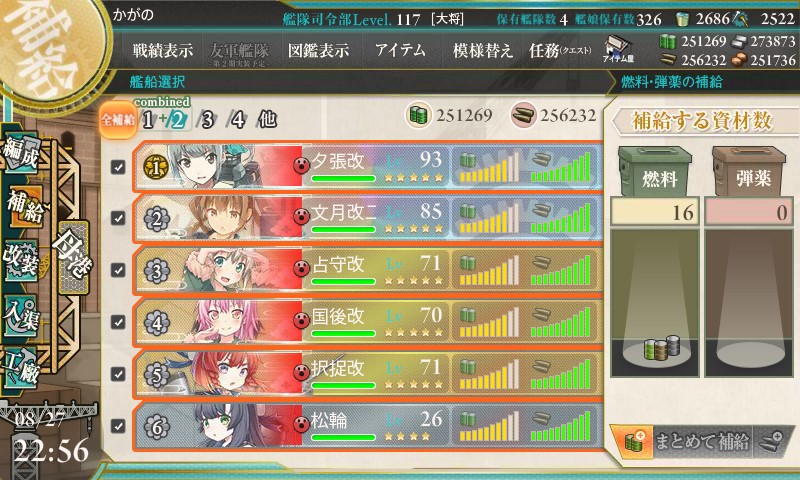The image size is (800, 480).
Task: Click the 全補給 resupply-all button
Action: [x=118, y=120]
